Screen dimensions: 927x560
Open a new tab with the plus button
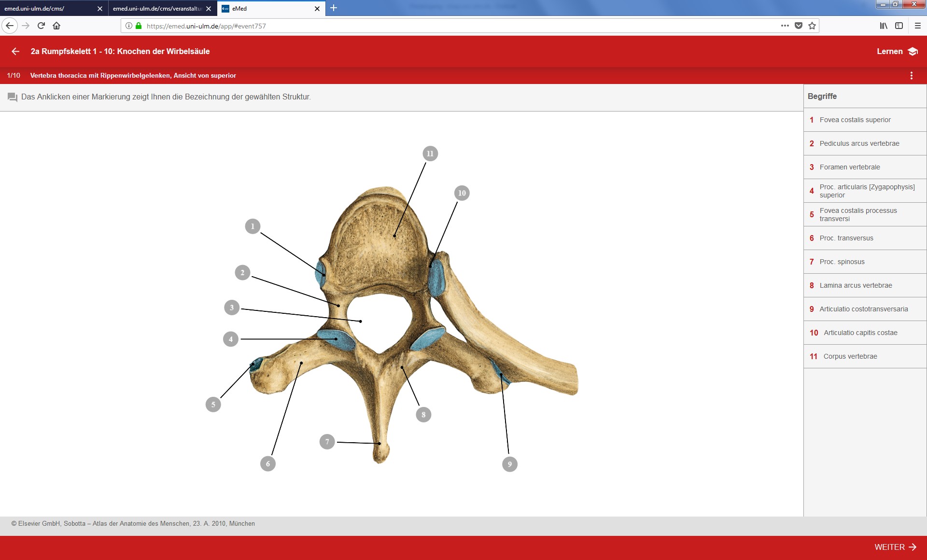[x=334, y=8]
